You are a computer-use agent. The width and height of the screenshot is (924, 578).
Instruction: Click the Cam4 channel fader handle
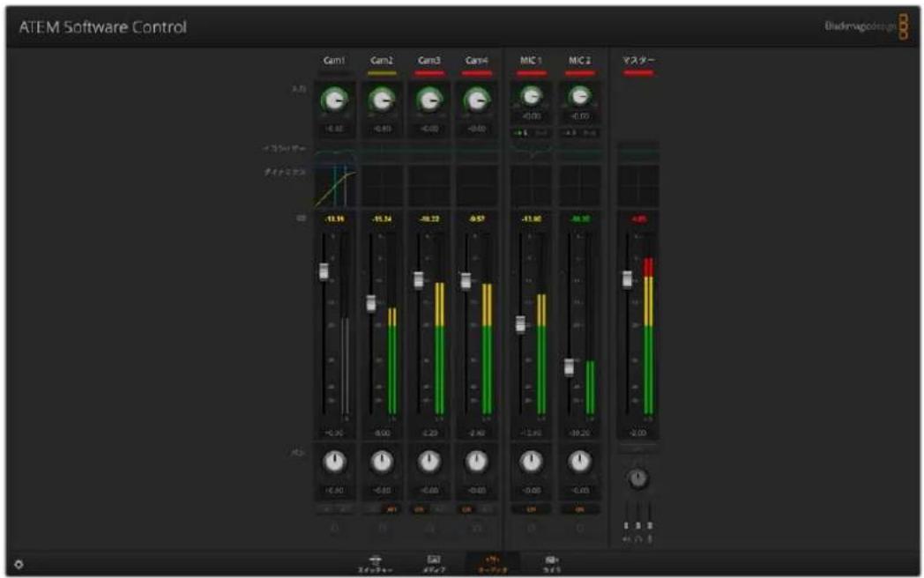[466, 280]
